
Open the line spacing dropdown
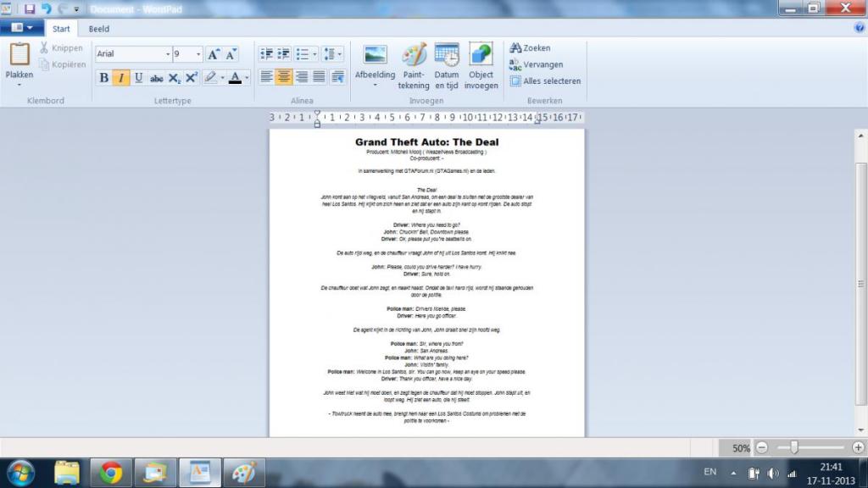[x=332, y=53]
